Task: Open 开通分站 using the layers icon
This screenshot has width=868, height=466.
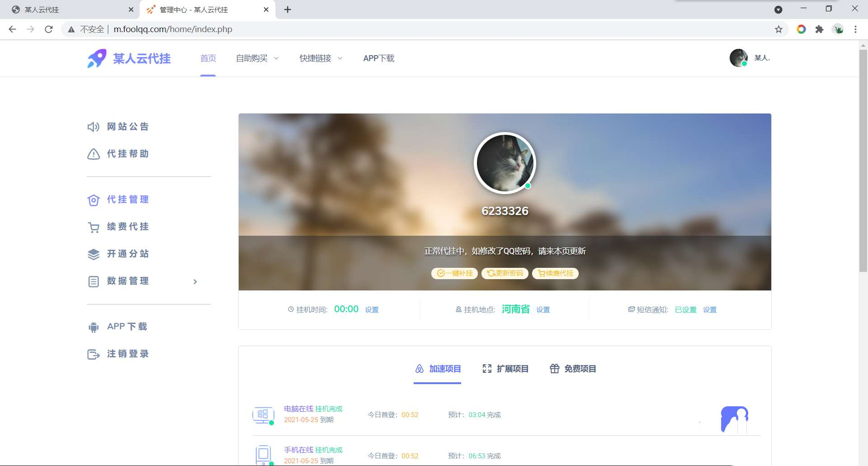Action: tap(93, 254)
